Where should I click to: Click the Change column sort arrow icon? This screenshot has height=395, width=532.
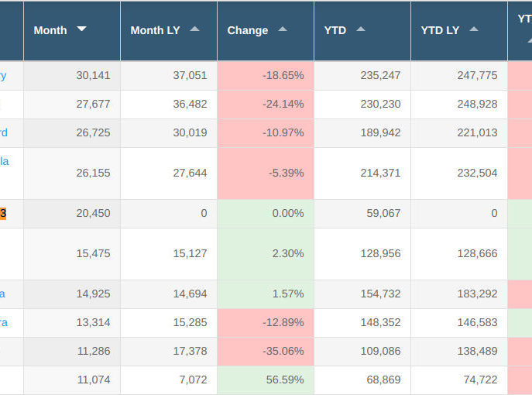(283, 29)
